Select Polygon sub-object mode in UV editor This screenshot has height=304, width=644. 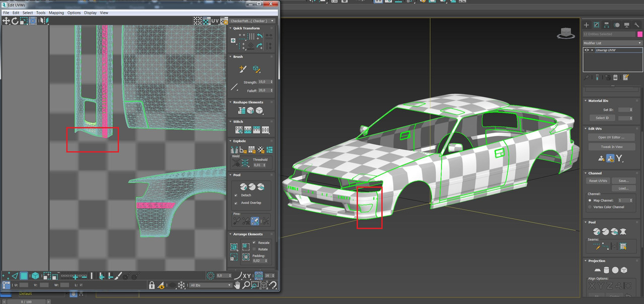[24, 275]
